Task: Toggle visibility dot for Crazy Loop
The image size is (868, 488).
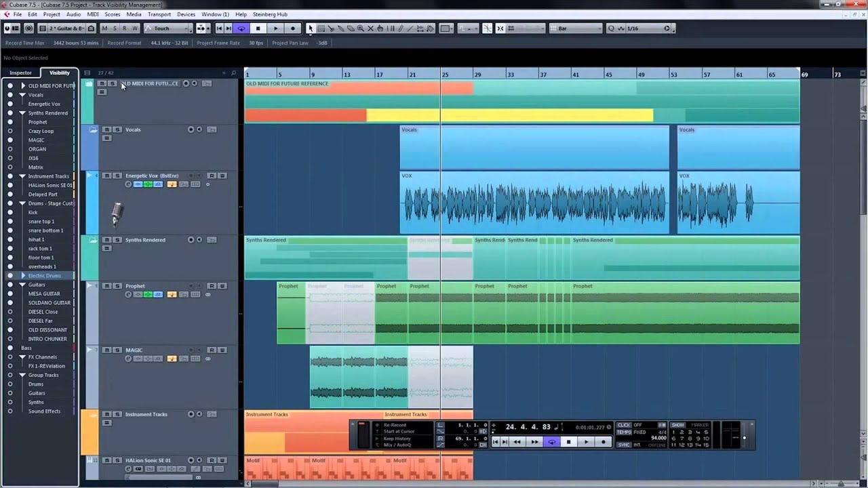Action: [x=10, y=131]
